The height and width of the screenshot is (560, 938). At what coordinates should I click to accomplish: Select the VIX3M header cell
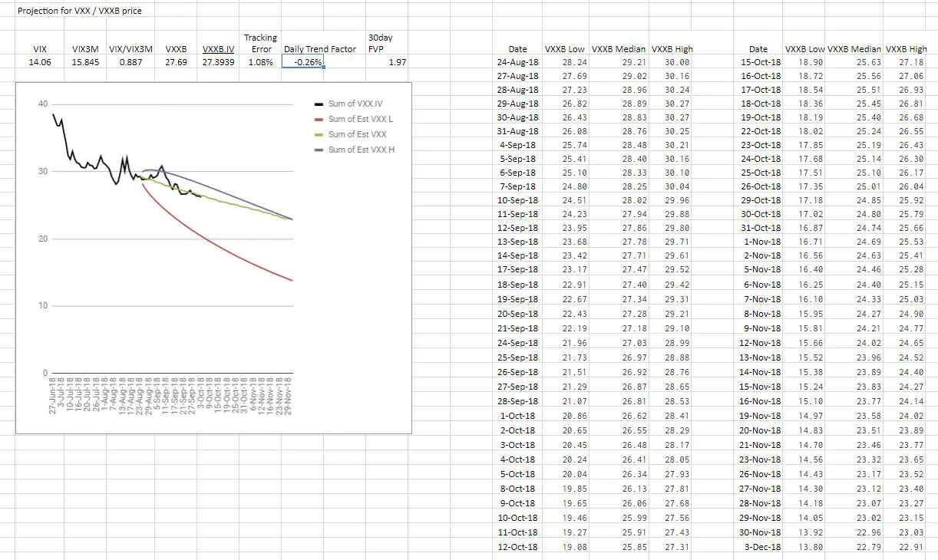click(84, 49)
